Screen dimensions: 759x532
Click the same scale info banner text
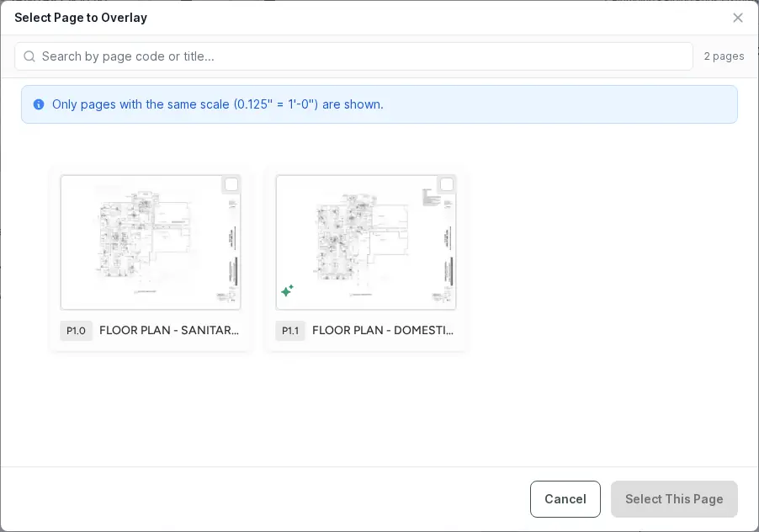coord(218,104)
